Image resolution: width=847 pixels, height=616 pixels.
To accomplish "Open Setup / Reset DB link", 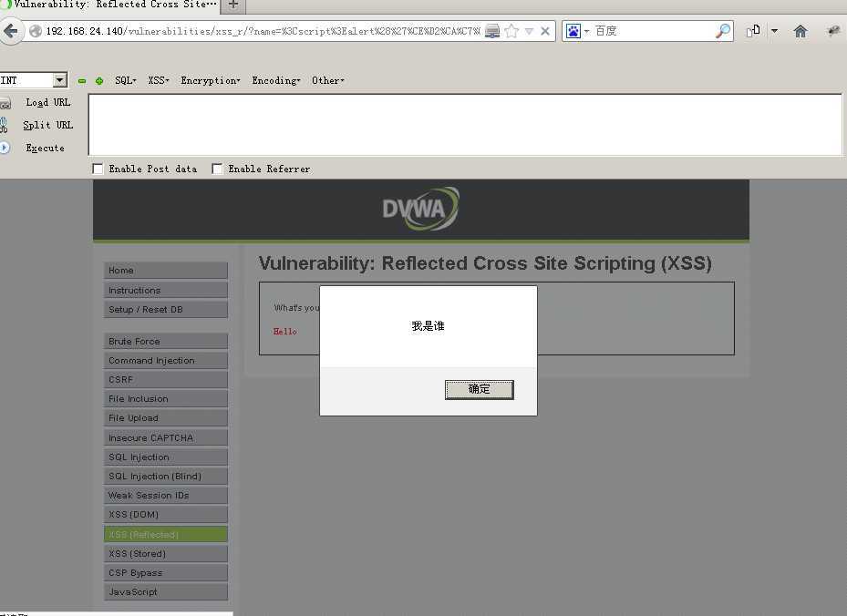I will [165, 310].
